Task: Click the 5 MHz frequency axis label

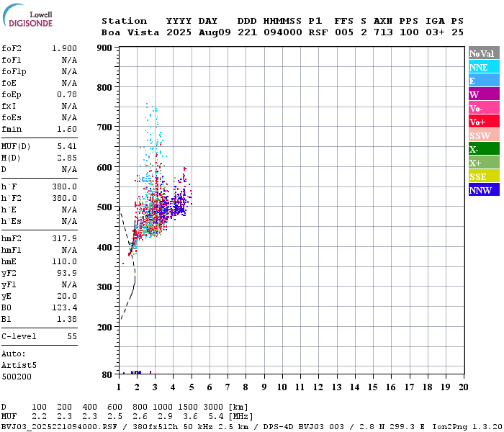Action: (192, 387)
